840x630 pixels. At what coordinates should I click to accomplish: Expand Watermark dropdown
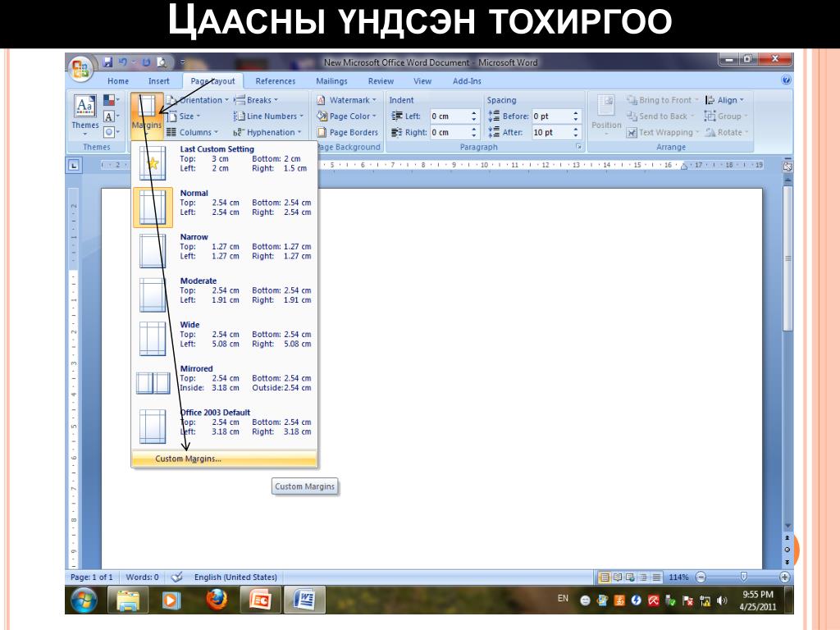point(347,100)
